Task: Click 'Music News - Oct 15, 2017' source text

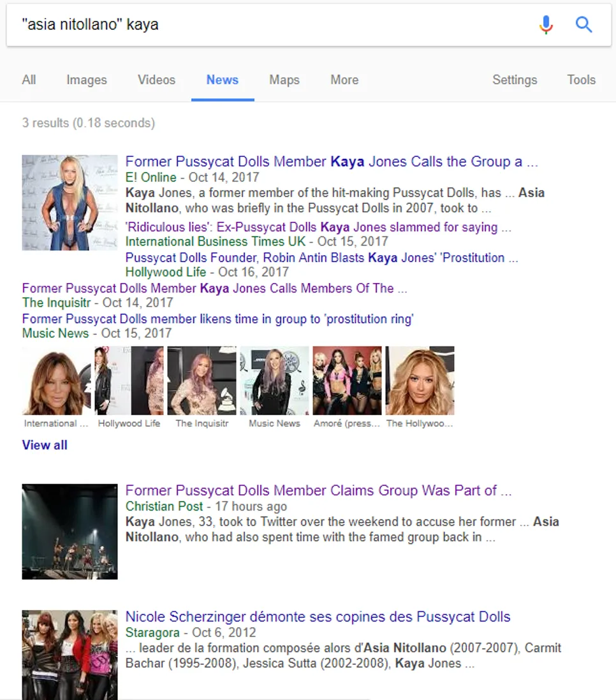Action: [x=97, y=333]
